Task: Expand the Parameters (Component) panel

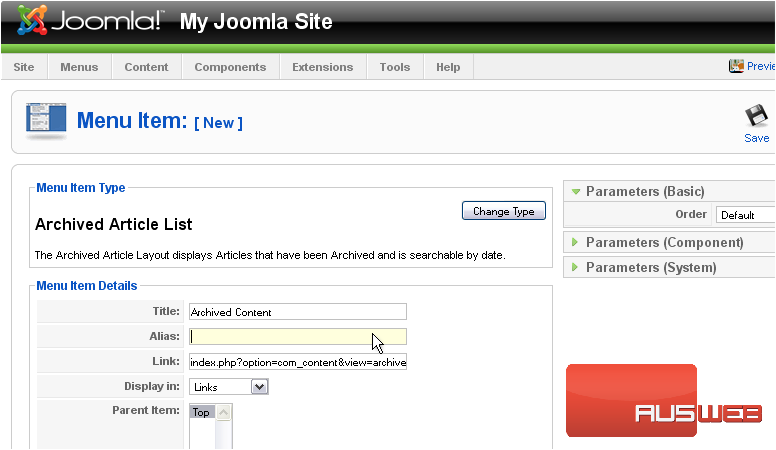Action: [669, 243]
